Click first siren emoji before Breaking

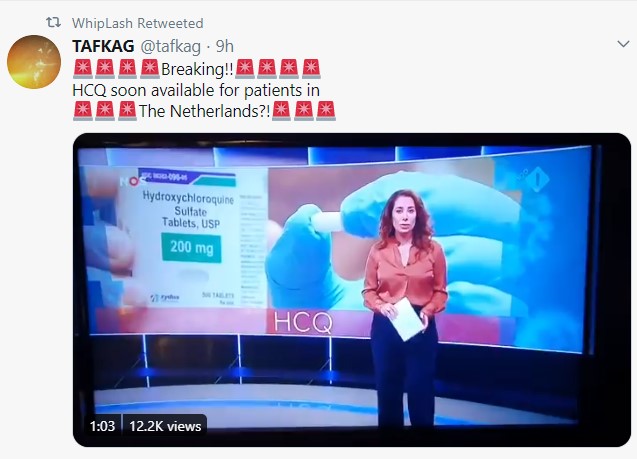pyautogui.click(x=83, y=69)
